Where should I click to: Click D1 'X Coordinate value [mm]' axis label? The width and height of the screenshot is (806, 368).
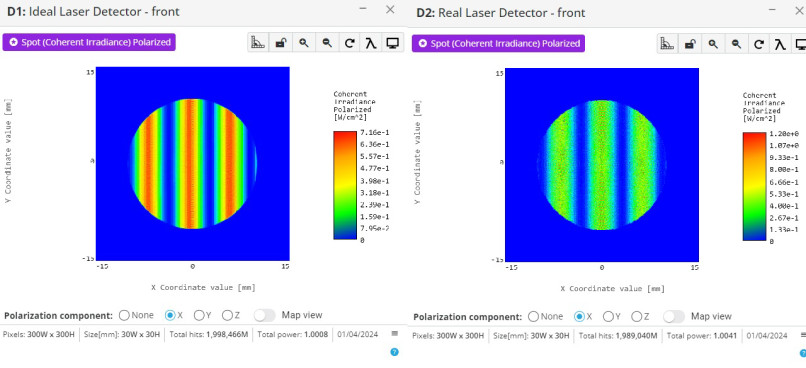point(203,287)
